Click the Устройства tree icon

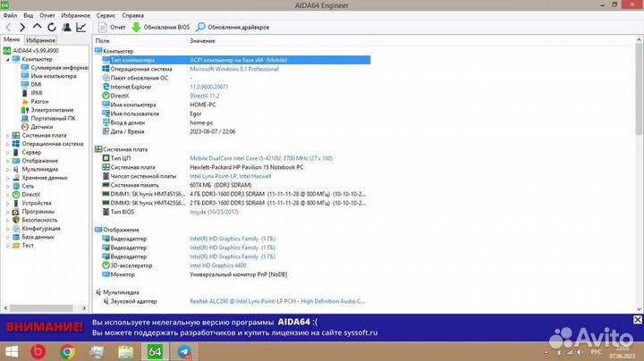point(16,203)
